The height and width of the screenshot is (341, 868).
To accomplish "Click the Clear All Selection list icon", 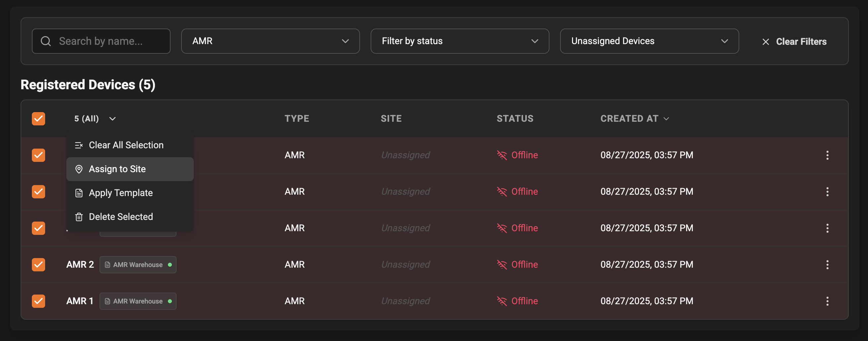I will 79,145.
